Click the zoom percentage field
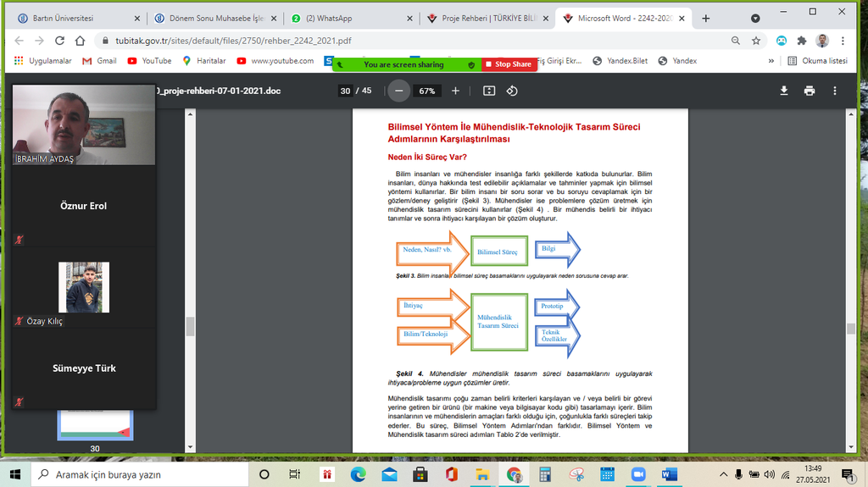This screenshot has height=487, width=868. 427,91
